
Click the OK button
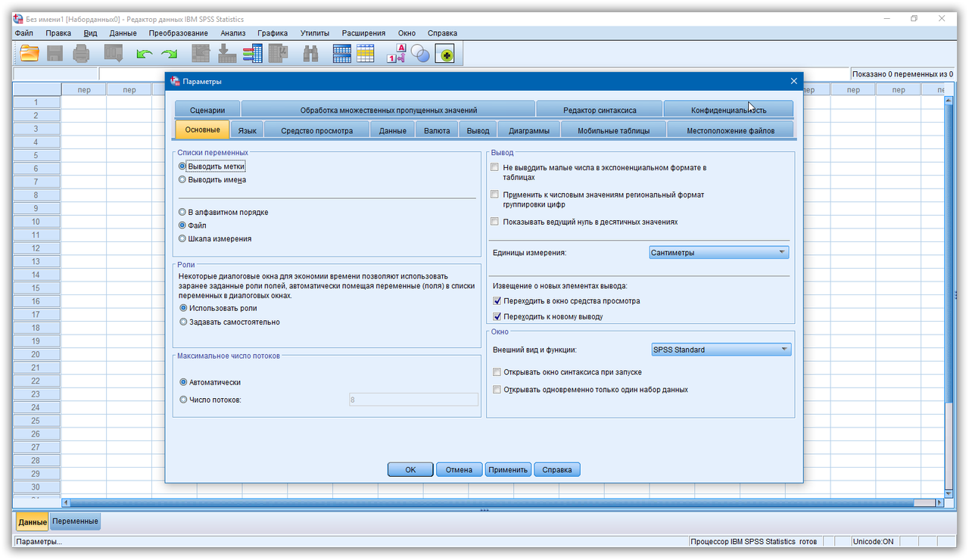click(x=410, y=469)
